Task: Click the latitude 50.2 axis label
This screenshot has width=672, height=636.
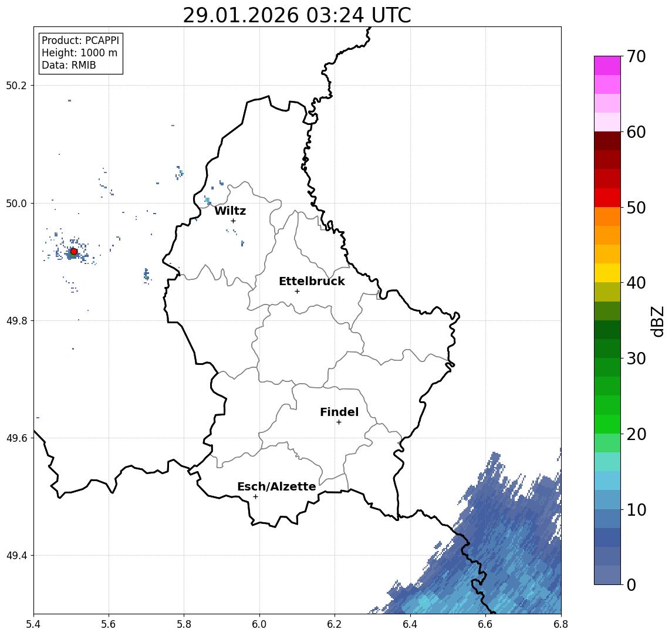Action: point(16,85)
